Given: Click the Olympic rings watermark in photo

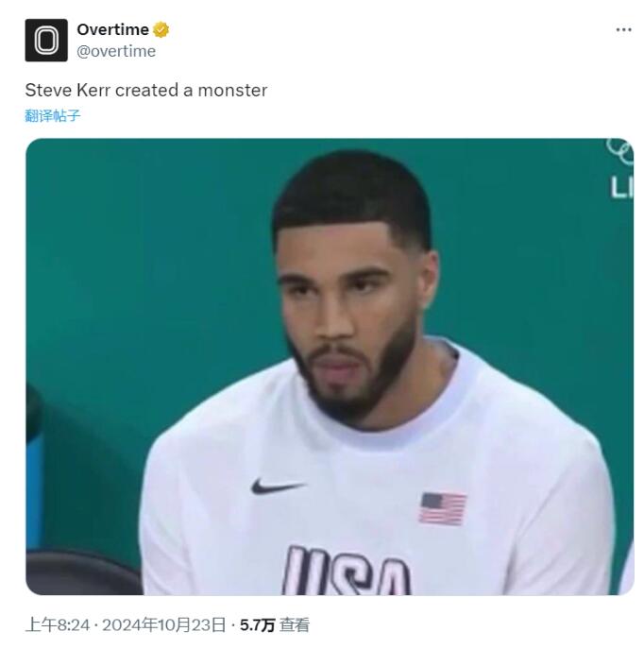Looking at the screenshot, I should coord(620,151).
